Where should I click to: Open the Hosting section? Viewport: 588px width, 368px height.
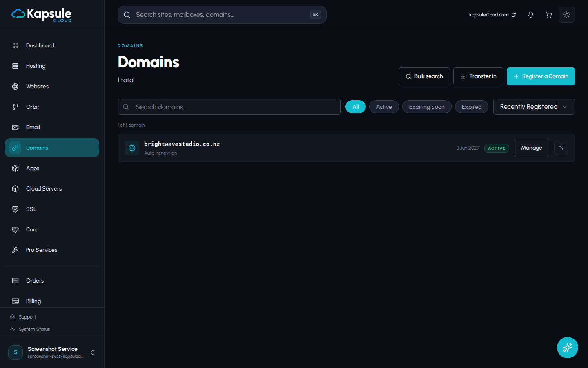tap(52, 66)
